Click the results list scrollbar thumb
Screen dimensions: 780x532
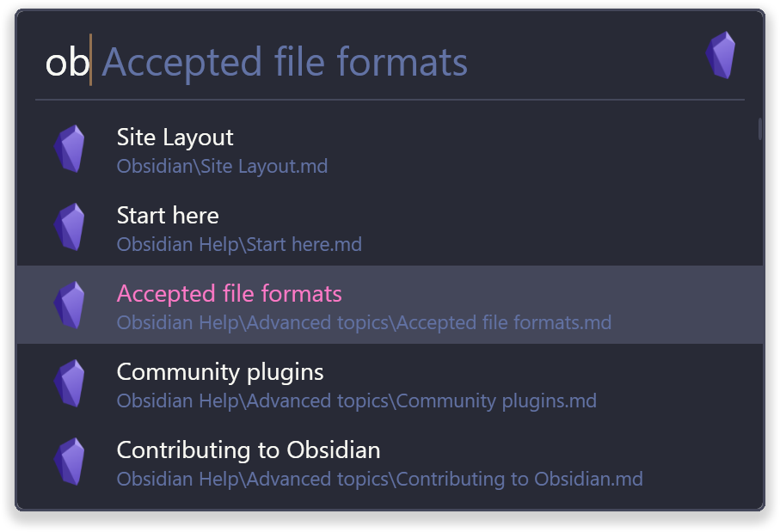[760, 128]
